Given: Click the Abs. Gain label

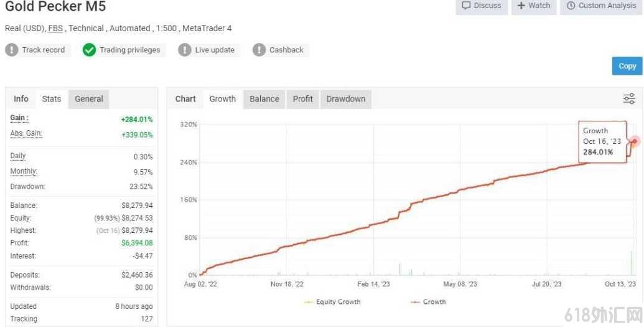Looking at the screenshot, I should click(x=26, y=134).
